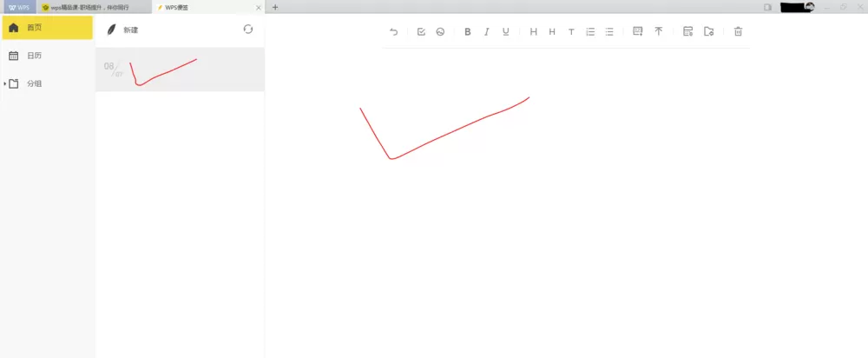Screen dimensions: 868x358
Task: Move the note to a group folder
Action: 708,31
